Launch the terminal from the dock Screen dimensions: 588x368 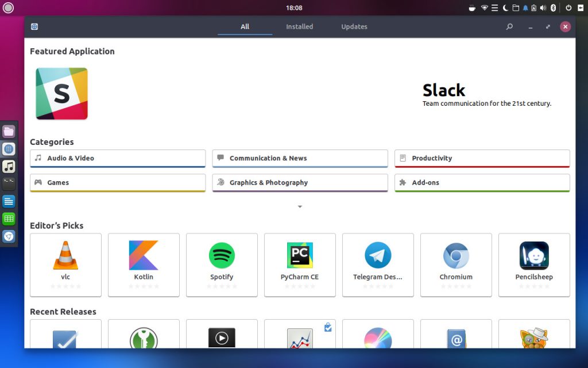[9, 184]
